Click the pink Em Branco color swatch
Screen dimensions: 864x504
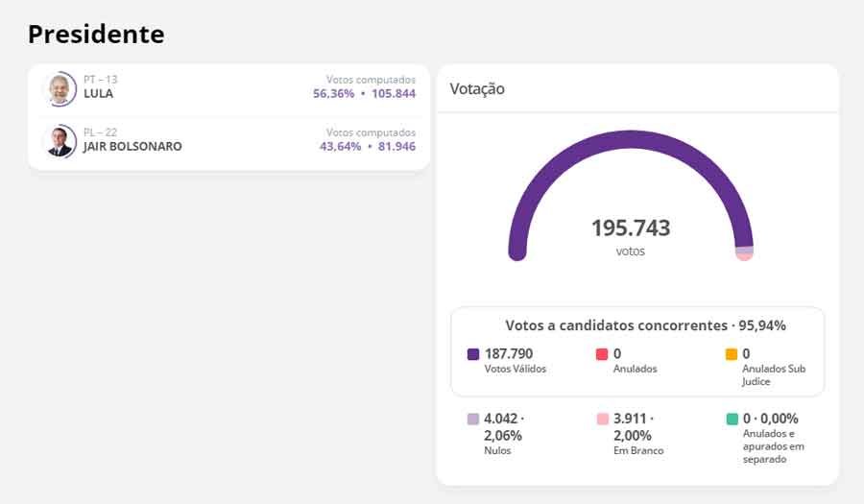tap(602, 420)
